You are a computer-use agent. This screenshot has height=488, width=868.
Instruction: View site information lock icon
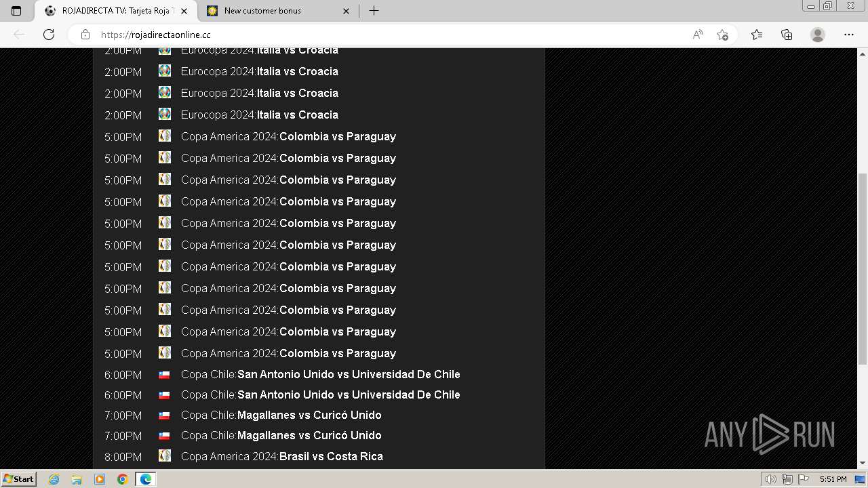click(85, 35)
